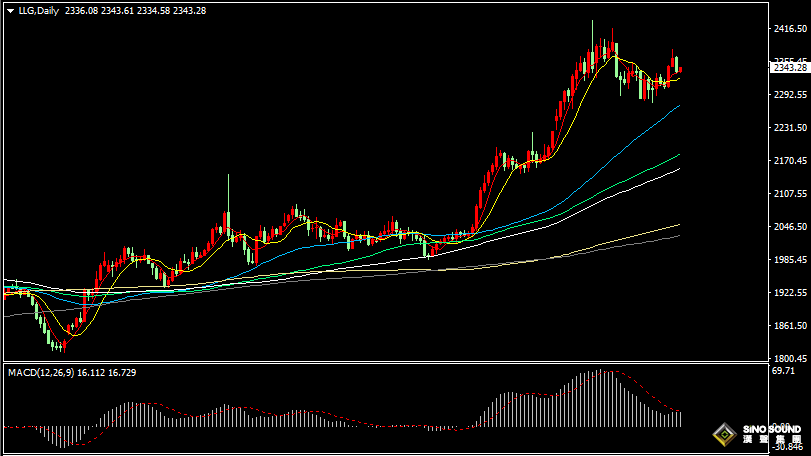
Task: Click the 2231.50 price axis label
Action: tap(789, 128)
